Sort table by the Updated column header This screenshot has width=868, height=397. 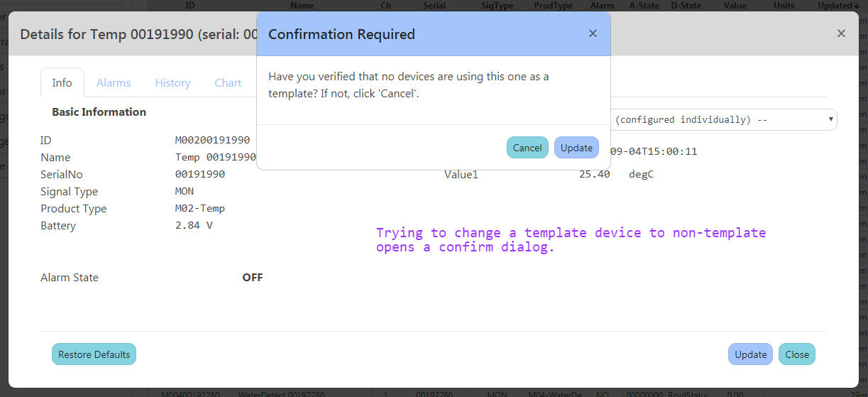pyautogui.click(x=836, y=5)
